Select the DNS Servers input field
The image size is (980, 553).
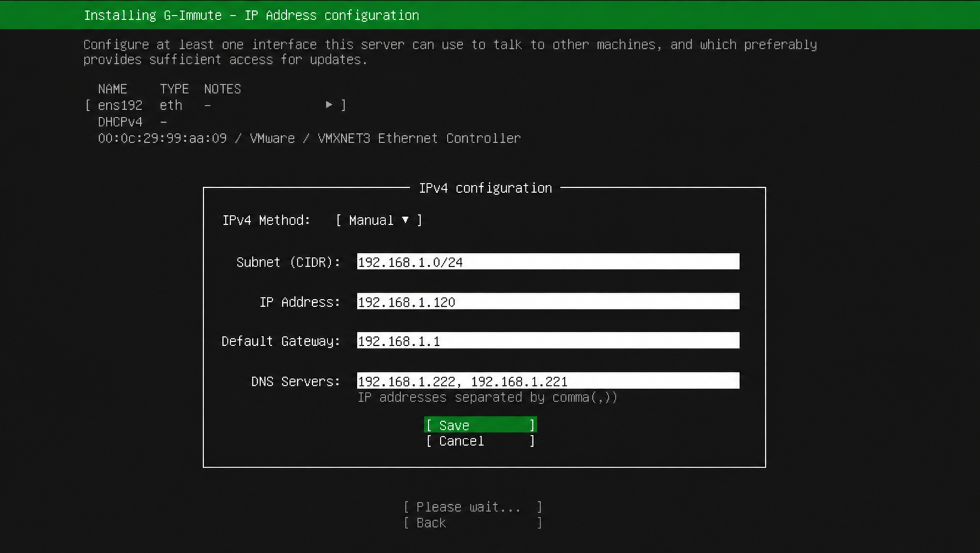(548, 381)
